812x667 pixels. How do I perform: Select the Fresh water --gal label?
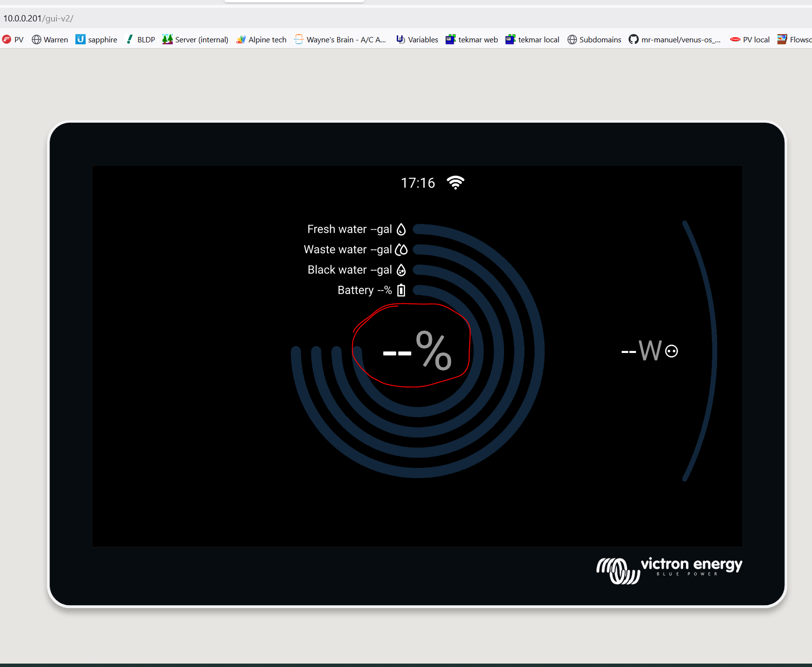(350, 229)
